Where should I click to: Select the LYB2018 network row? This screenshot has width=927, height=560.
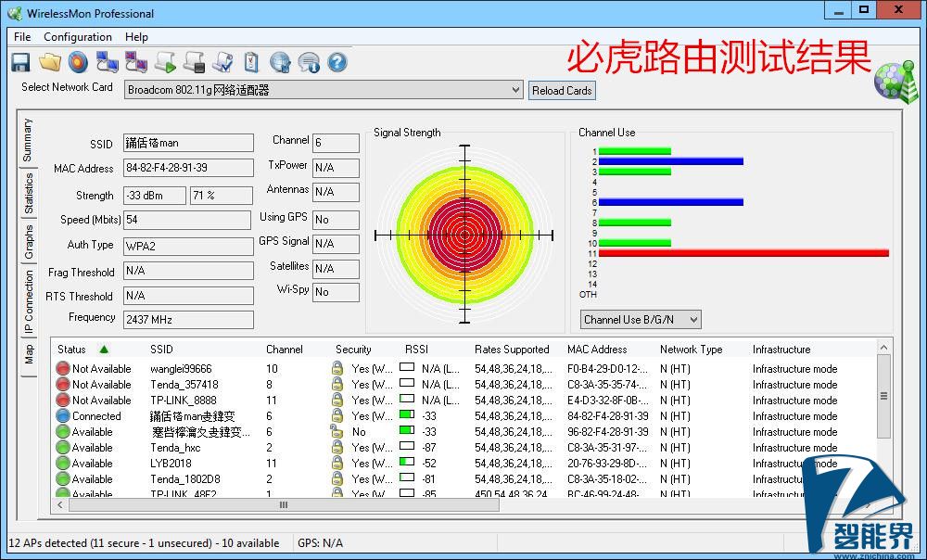click(464, 463)
